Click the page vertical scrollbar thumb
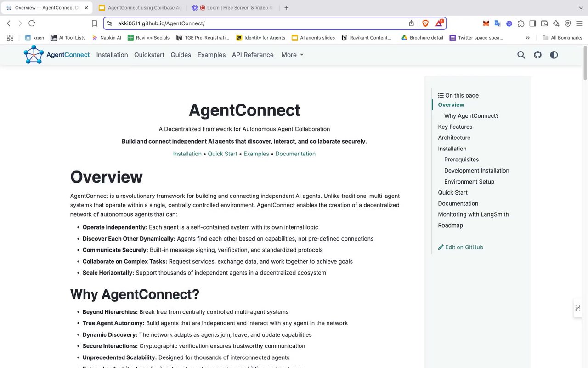 (585, 63)
